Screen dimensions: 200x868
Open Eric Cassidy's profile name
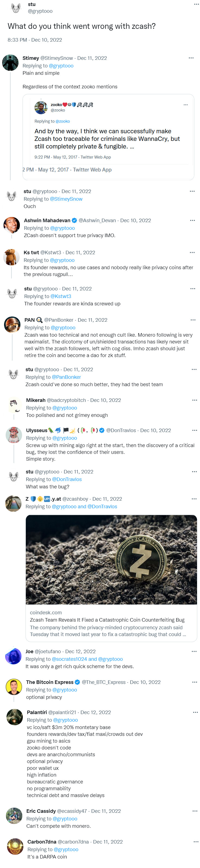click(41, 811)
